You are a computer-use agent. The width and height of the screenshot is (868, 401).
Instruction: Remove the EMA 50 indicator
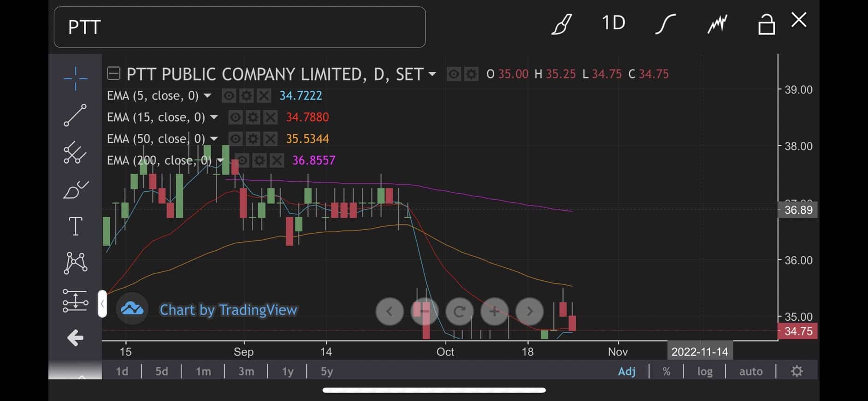click(x=270, y=139)
